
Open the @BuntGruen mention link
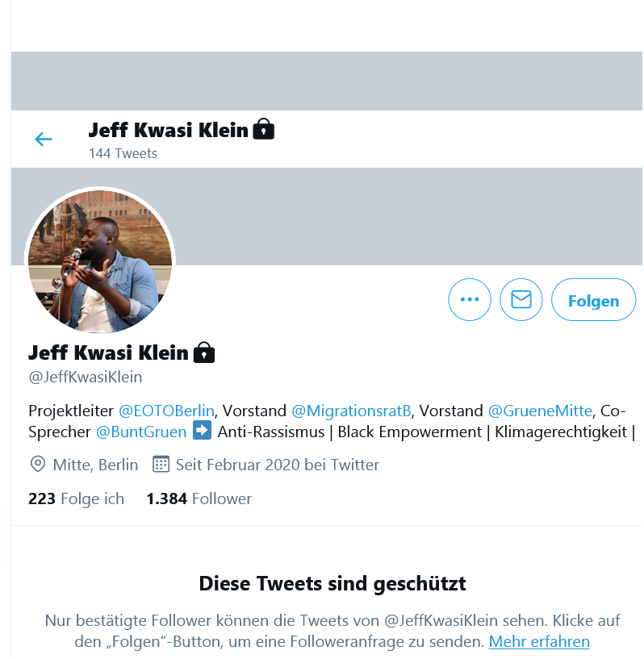pyautogui.click(x=141, y=432)
